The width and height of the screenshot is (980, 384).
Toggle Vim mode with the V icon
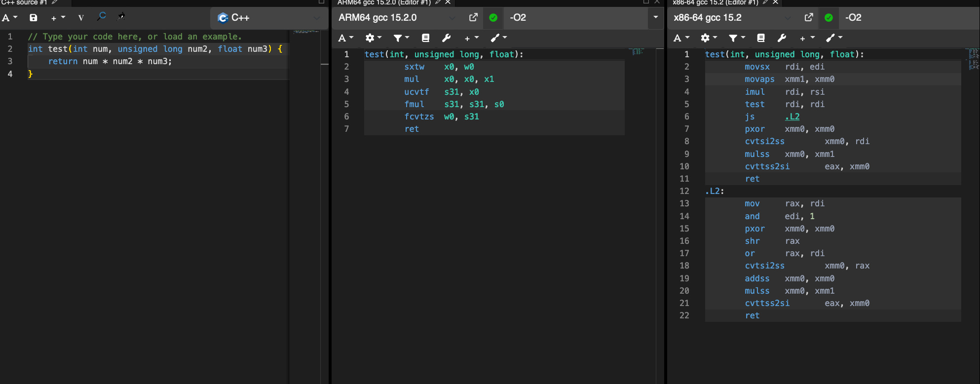point(81,18)
